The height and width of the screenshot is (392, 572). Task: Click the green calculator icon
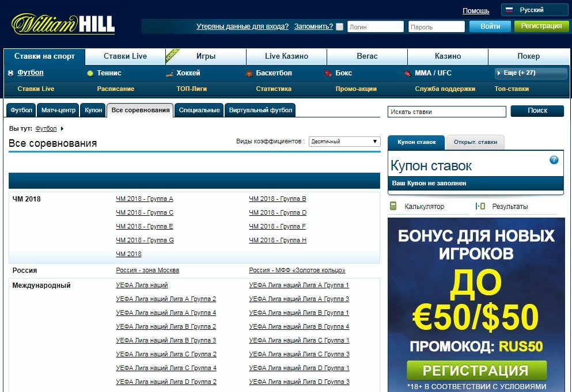point(393,206)
